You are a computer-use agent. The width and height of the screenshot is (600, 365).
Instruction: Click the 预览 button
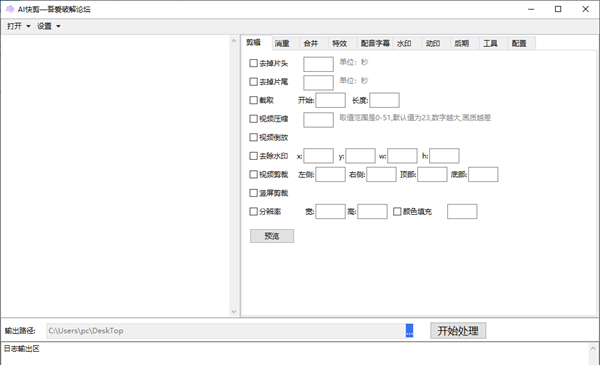pyautogui.click(x=272, y=236)
